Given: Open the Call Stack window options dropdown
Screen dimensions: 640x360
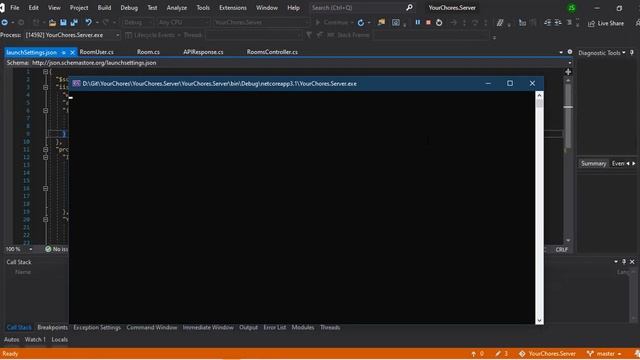Looking at the screenshot, I should 616,262.
